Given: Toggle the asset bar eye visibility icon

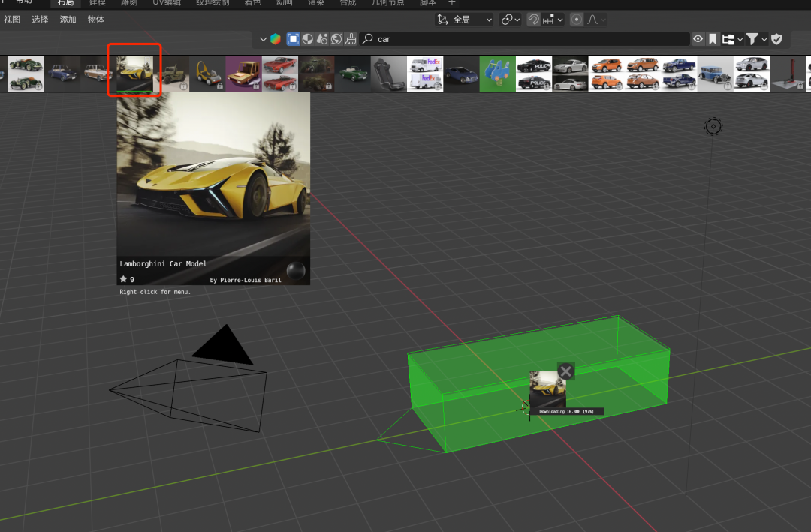Looking at the screenshot, I should click(x=698, y=39).
